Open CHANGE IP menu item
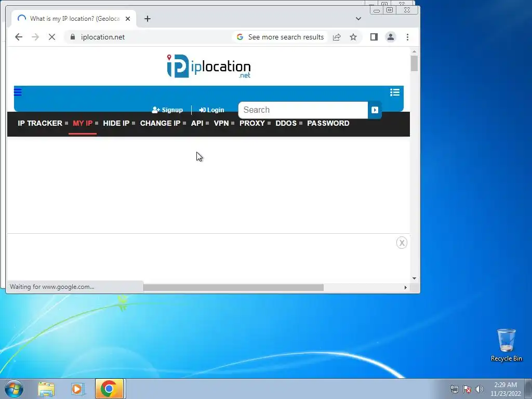Image resolution: width=532 pixels, height=399 pixels. (160, 123)
